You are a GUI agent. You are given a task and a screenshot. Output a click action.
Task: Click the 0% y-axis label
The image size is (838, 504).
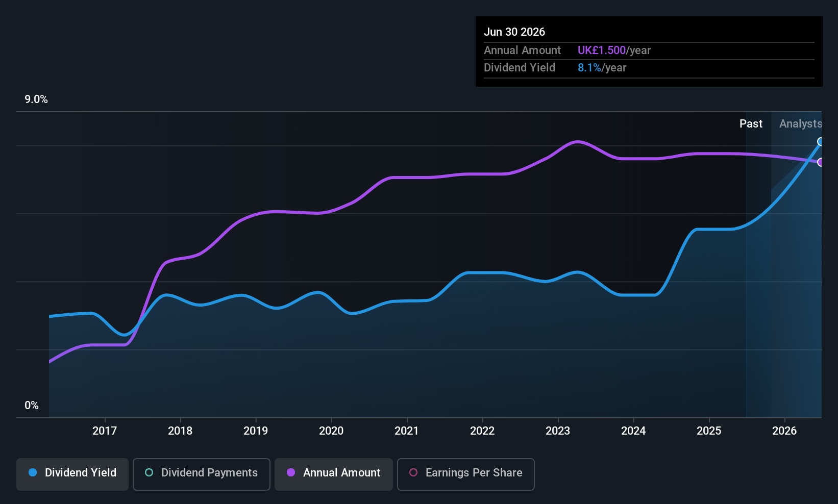click(32, 406)
